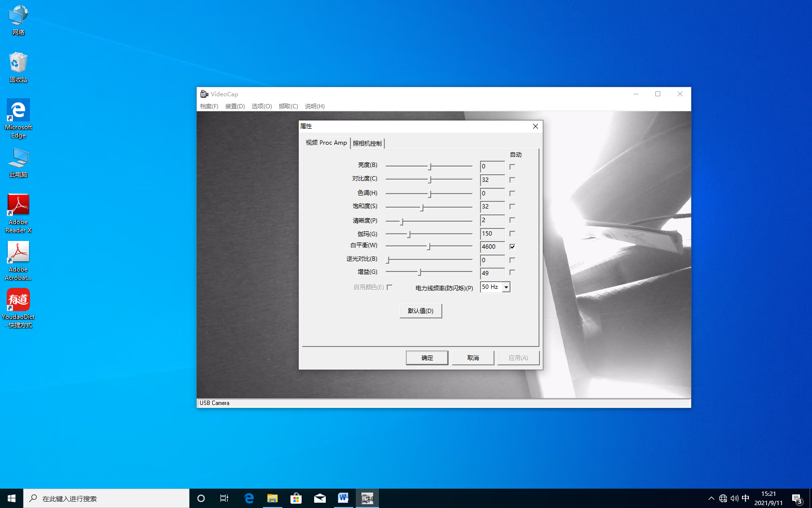Enable auto for 亮度(B)
This screenshot has width=812, height=508.
tap(512, 167)
